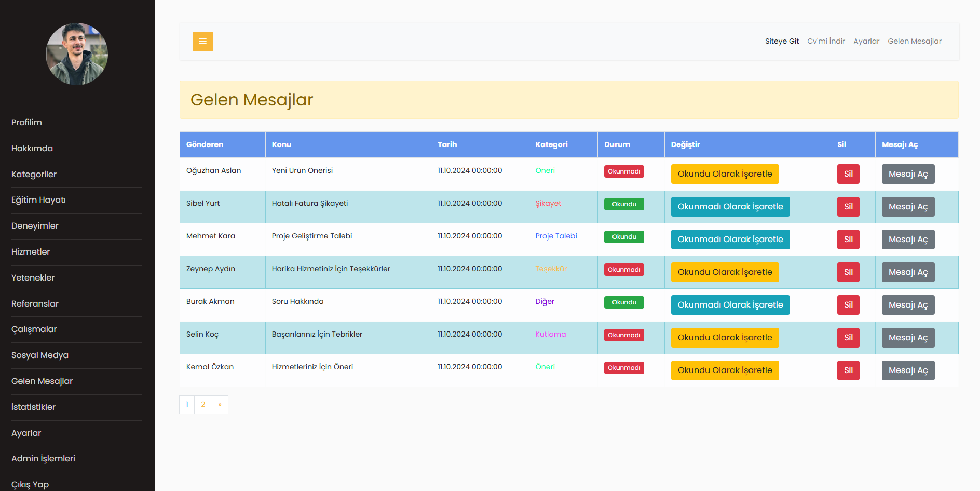980x491 pixels.
Task: Open Selin Koç's message
Action: point(907,338)
